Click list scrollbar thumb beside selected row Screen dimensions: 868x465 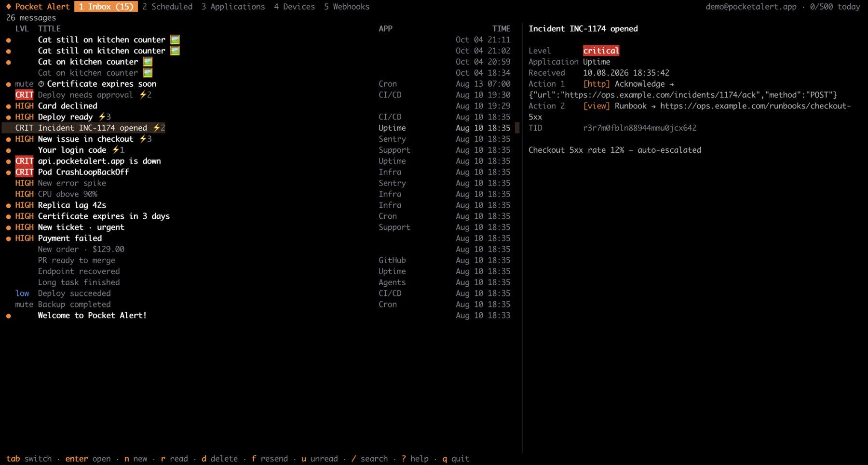point(517,128)
